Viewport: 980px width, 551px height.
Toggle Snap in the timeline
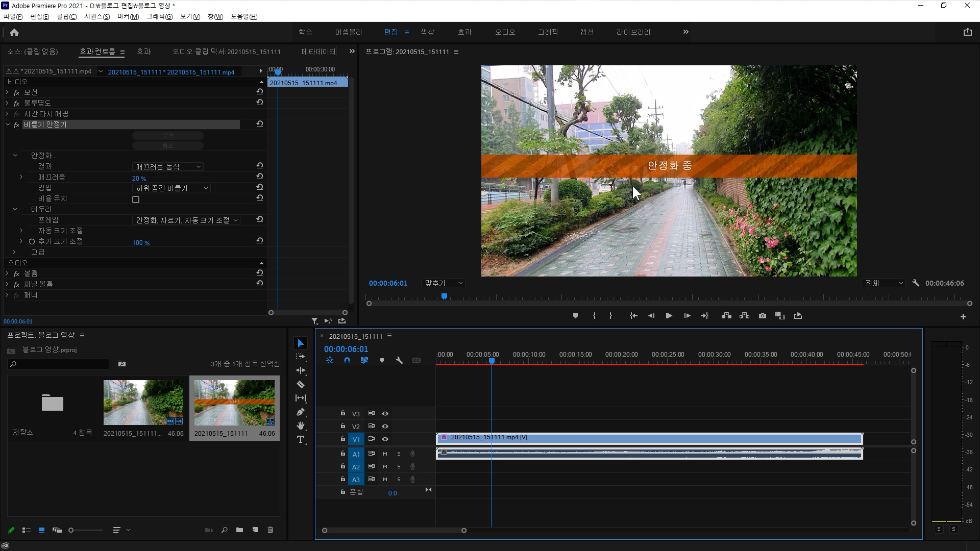coord(347,360)
